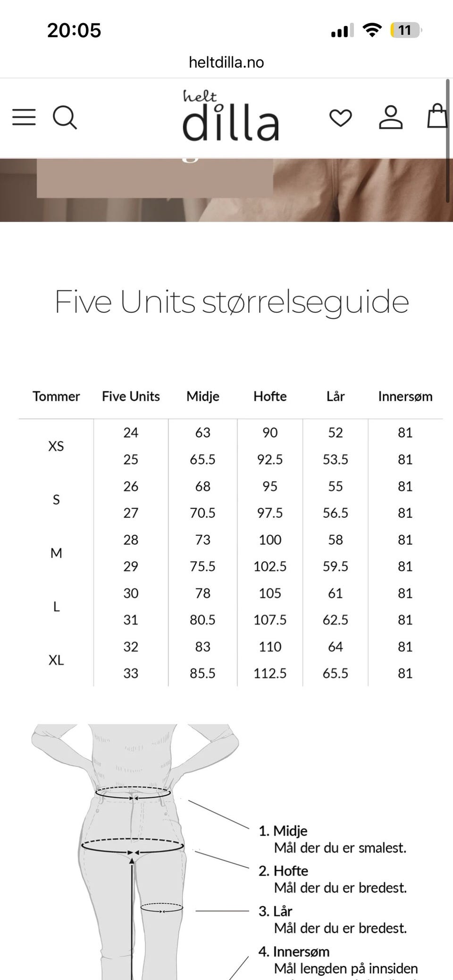Select the Midje column header
The height and width of the screenshot is (980, 453).
point(203,396)
